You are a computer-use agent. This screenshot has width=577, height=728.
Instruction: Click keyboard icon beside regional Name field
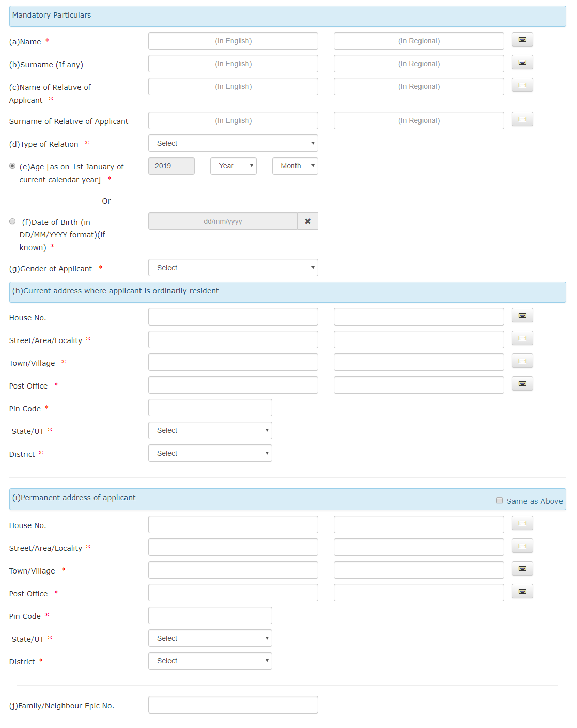pos(522,39)
